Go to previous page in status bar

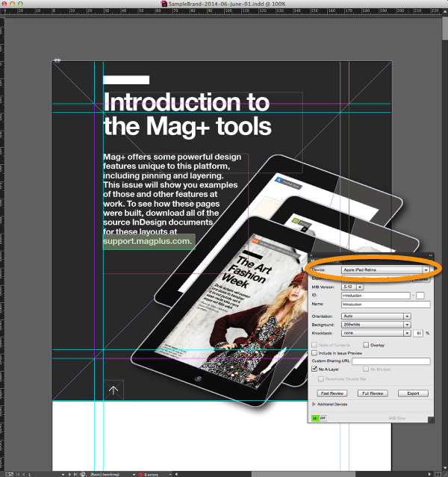pos(23,474)
